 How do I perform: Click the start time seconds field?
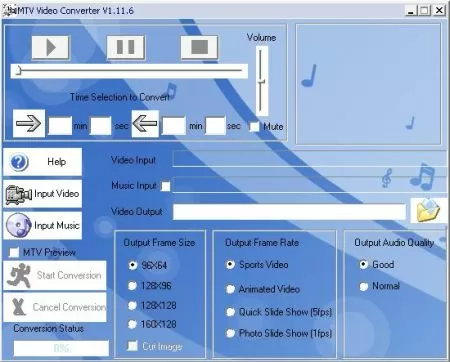click(x=100, y=126)
